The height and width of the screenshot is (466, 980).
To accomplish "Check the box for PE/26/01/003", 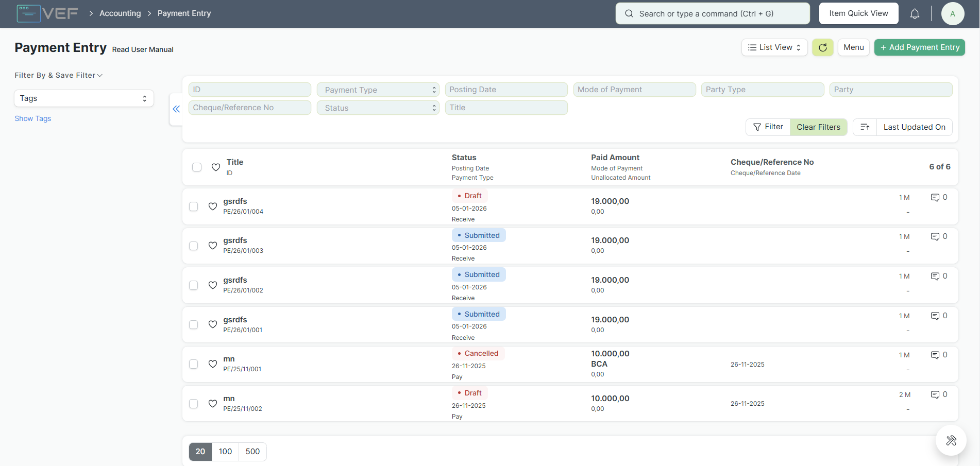I will coord(194,246).
